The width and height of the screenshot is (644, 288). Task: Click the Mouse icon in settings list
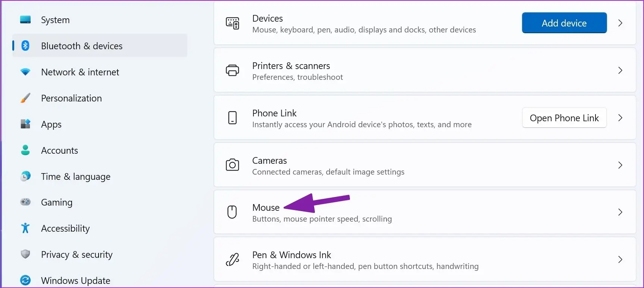pyautogui.click(x=232, y=212)
